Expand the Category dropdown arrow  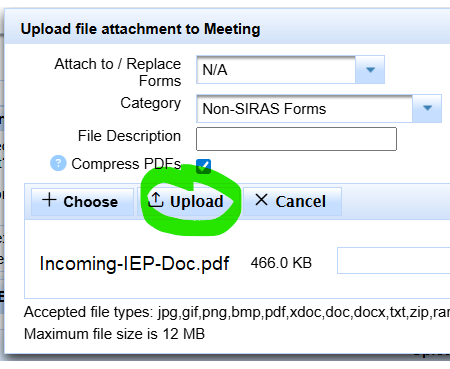(427, 108)
